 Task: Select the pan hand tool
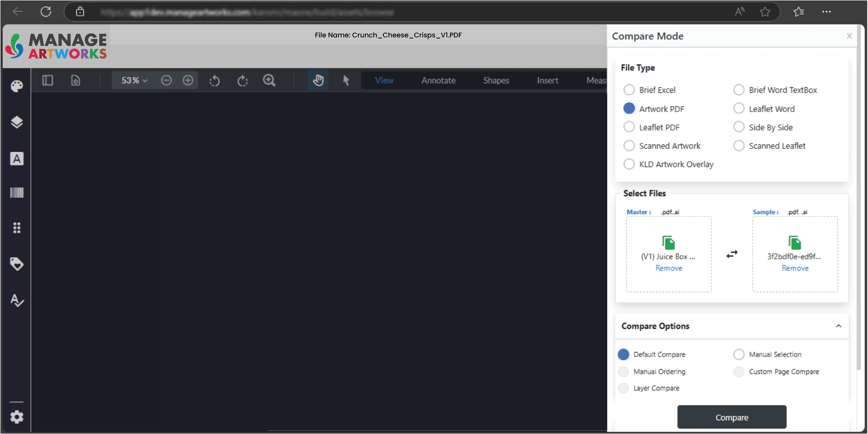[318, 80]
